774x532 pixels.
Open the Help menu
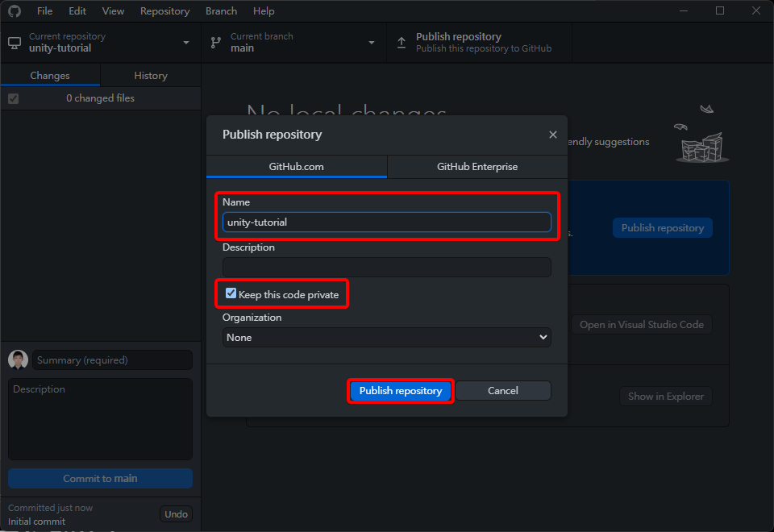pos(264,10)
